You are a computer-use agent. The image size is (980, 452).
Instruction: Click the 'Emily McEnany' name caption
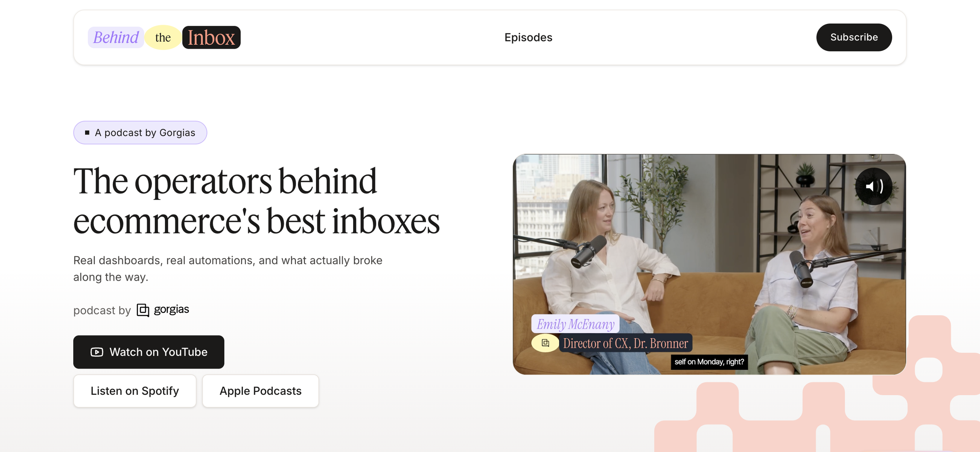click(575, 324)
